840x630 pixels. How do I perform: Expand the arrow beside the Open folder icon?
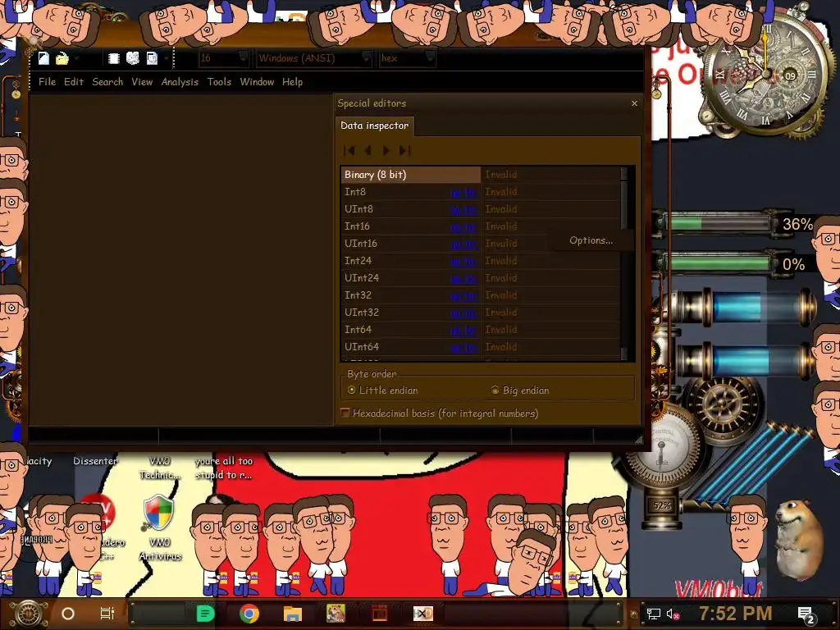click(76, 58)
